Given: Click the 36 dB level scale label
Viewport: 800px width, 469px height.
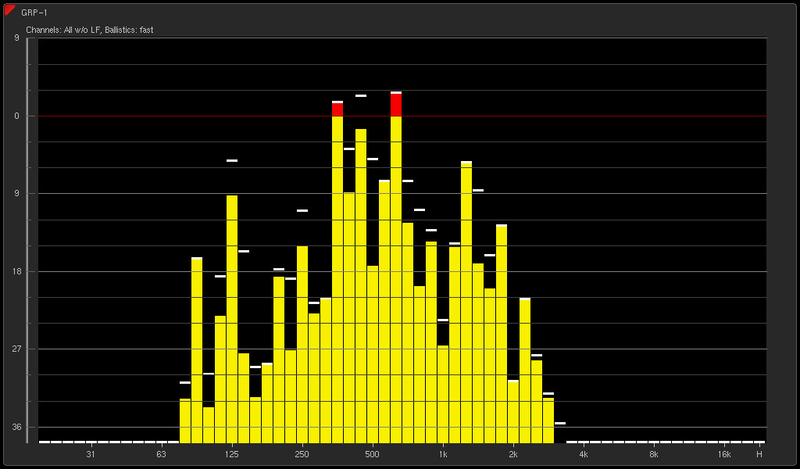Looking at the screenshot, I should 16,427.
